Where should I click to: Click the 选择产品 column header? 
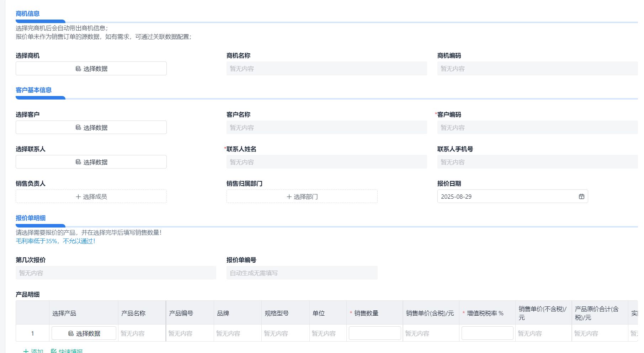[x=84, y=313]
